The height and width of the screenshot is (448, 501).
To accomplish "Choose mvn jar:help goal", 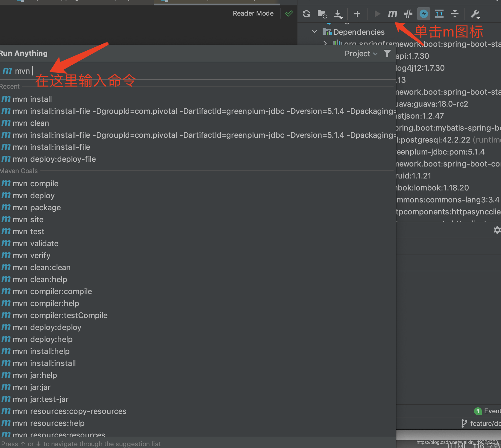I will pos(198,375).
